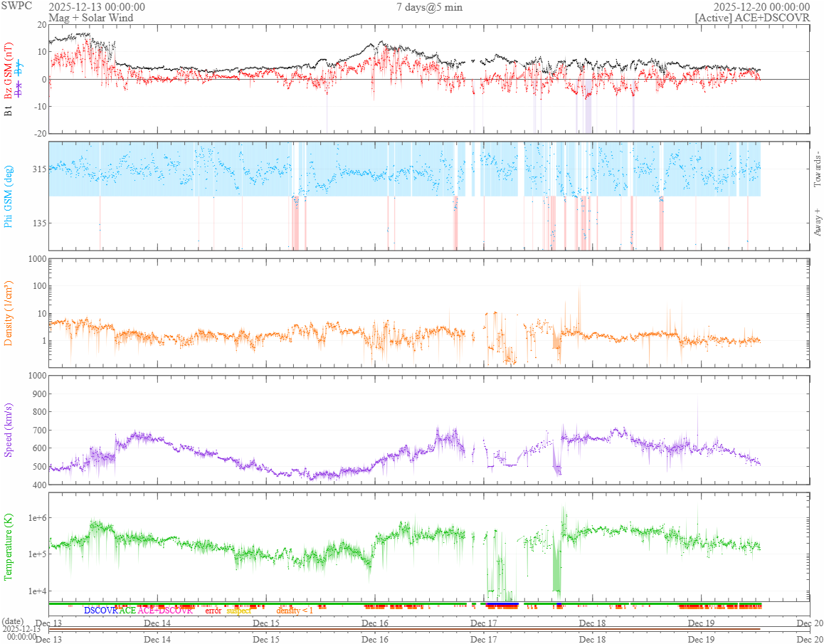This screenshot has height=644, width=824.
Task: Click the 1e+4 tick on Temperature axis
Action: click(37, 591)
